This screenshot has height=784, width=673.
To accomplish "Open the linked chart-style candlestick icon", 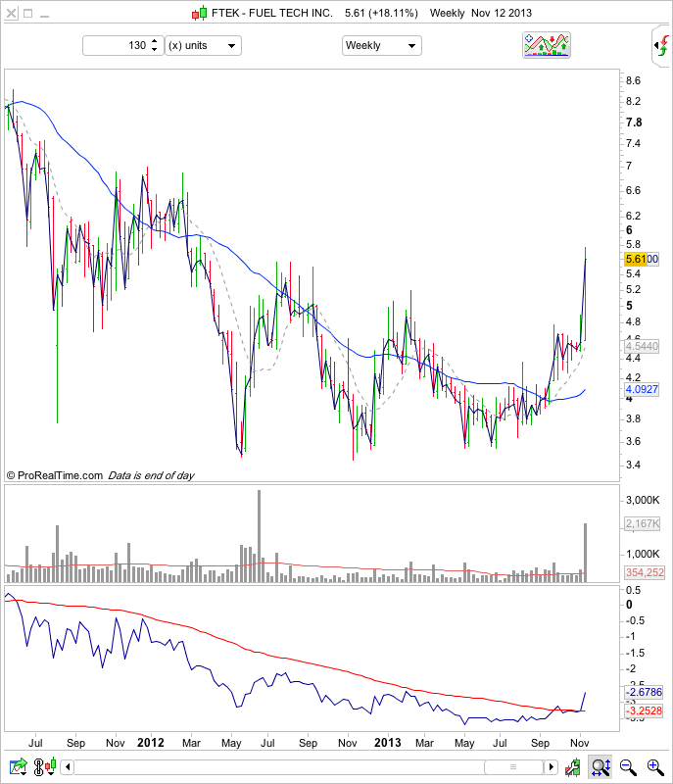I will pyautogui.click(x=44, y=766).
